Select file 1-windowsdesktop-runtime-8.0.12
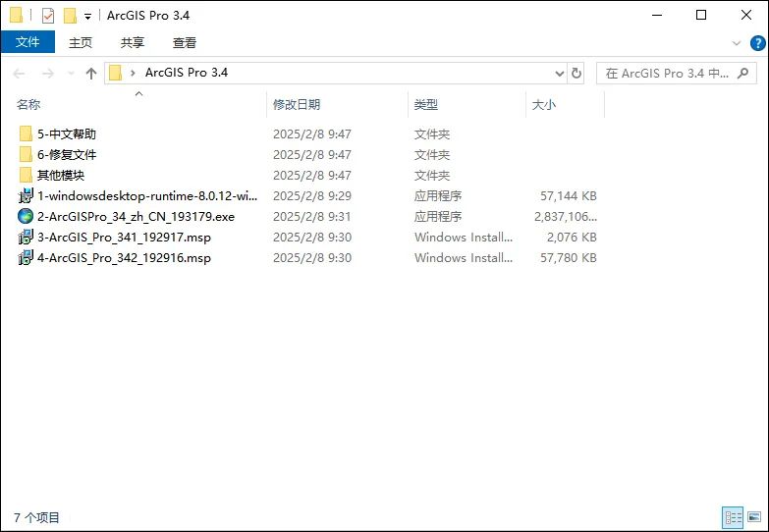 pos(147,195)
